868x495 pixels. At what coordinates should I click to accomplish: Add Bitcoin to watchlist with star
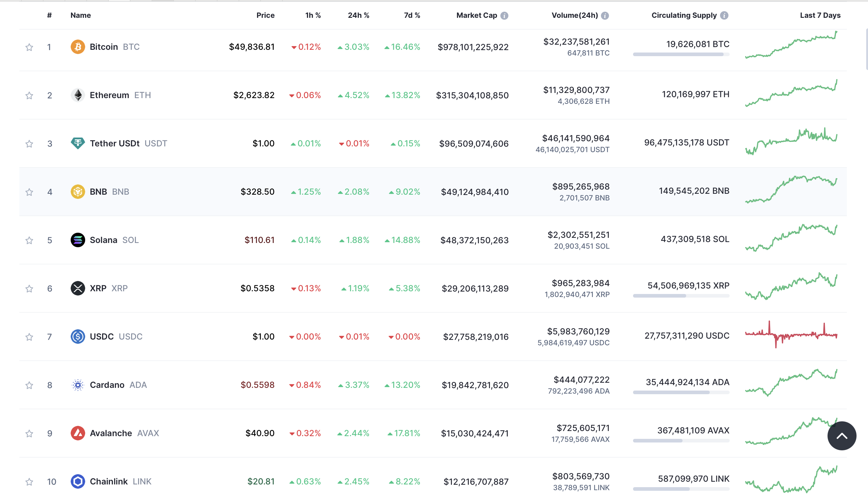click(x=29, y=47)
